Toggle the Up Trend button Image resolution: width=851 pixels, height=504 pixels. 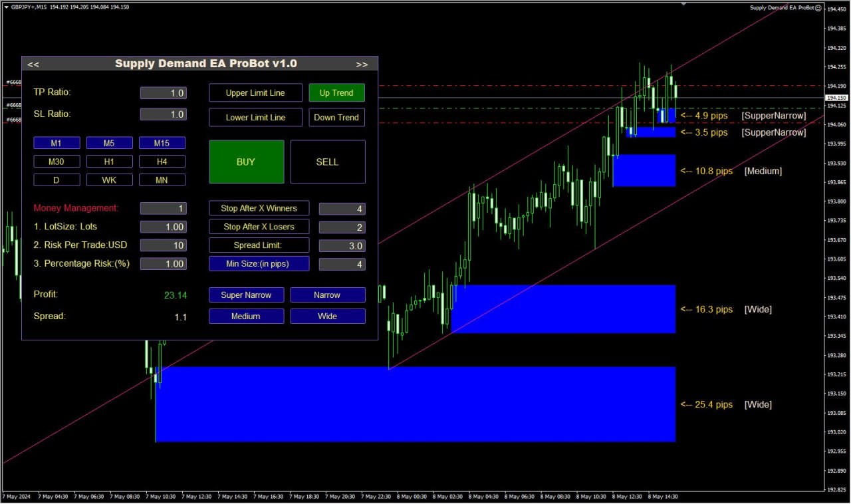[336, 93]
